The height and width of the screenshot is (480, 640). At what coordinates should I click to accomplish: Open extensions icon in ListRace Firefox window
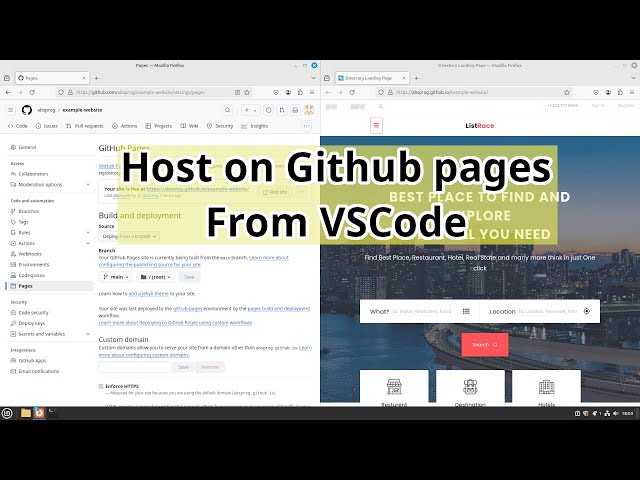tap(620, 93)
